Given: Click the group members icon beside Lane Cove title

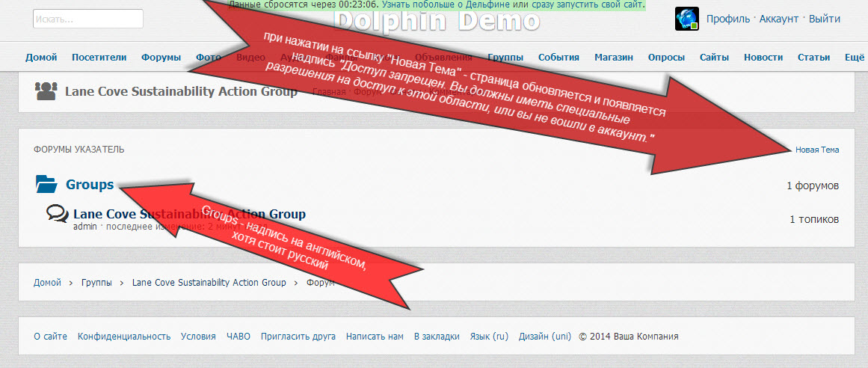Looking at the screenshot, I should pos(46,91).
